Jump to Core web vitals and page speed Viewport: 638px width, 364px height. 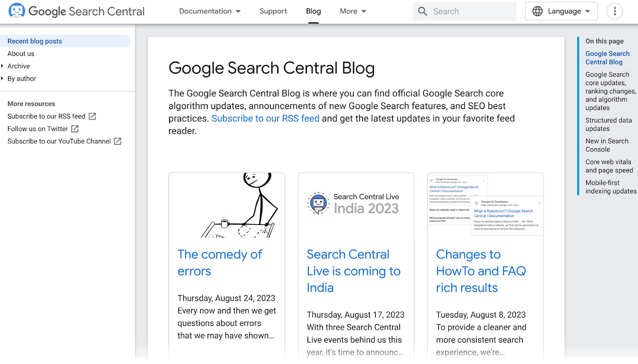(609, 166)
